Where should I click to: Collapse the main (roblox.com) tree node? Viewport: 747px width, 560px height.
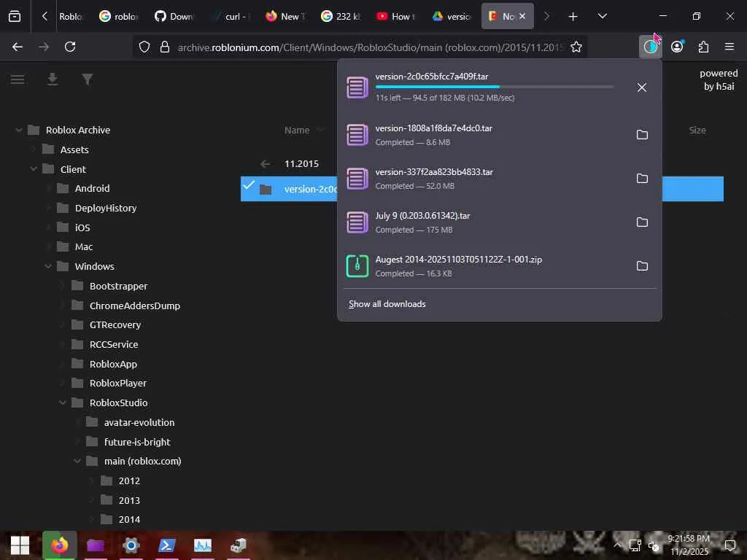[x=77, y=461]
